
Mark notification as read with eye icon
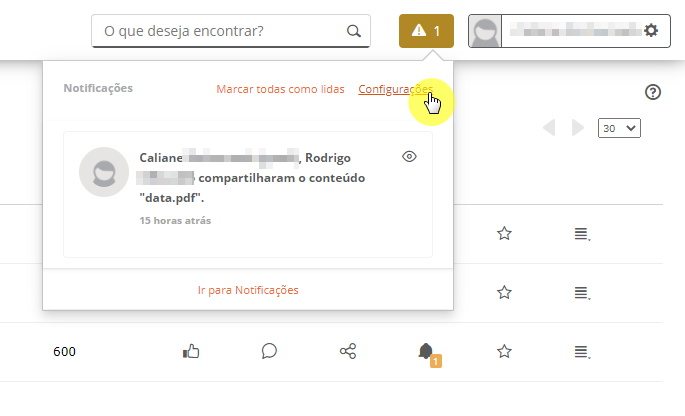(x=409, y=156)
